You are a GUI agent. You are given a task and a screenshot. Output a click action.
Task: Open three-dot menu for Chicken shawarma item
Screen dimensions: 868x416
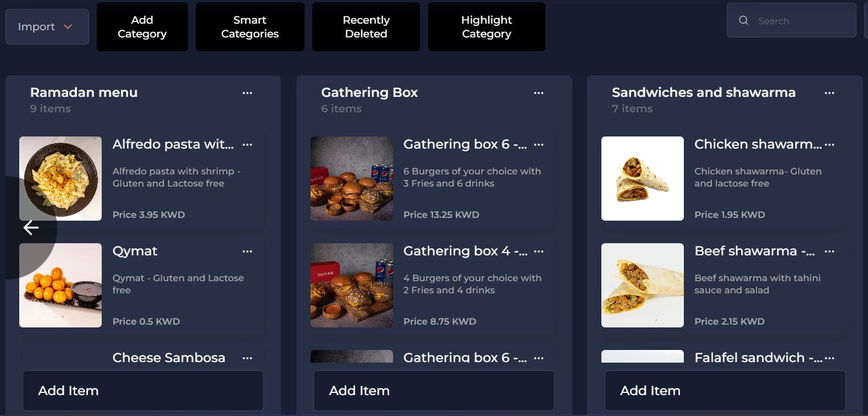(829, 145)
